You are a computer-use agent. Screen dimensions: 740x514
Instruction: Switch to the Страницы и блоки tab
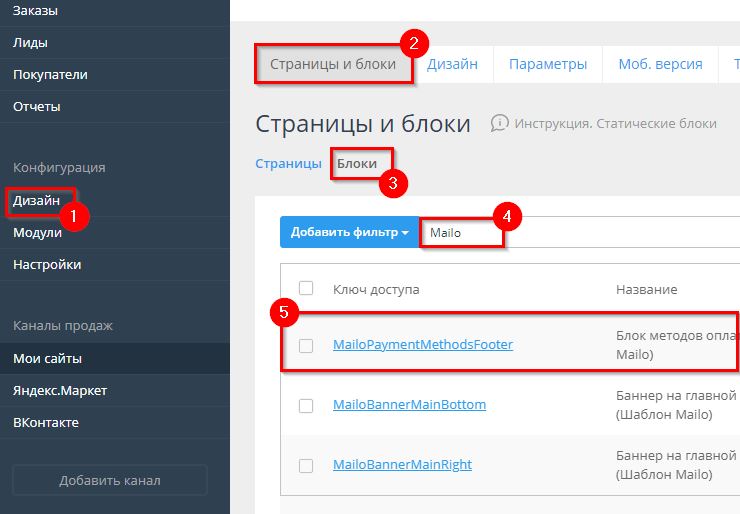(335, 64)
